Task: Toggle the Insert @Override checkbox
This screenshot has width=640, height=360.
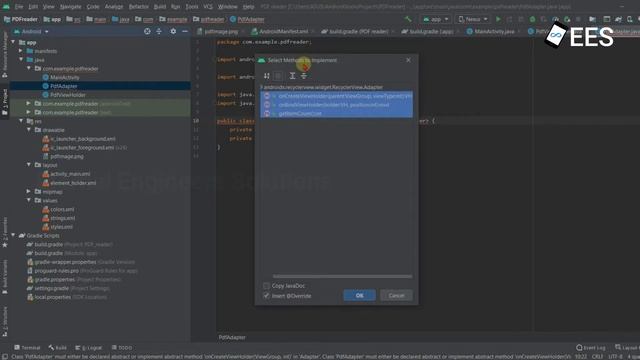Action: click(267, 296)
